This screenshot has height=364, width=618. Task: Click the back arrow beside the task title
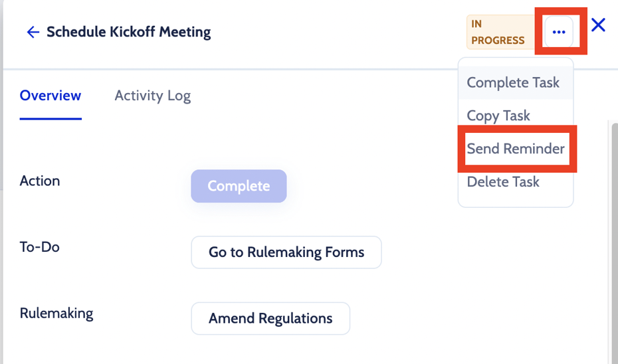(33, 32)
